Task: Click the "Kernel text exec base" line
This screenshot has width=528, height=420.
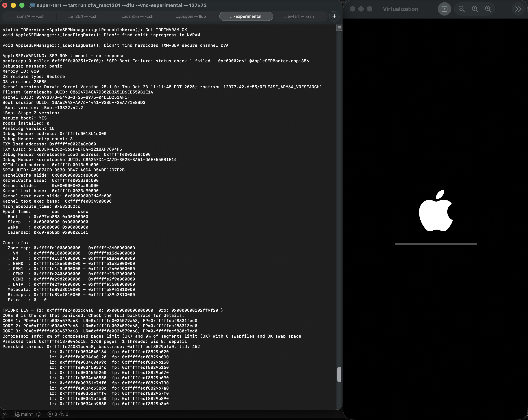Action: click(57, 201)
